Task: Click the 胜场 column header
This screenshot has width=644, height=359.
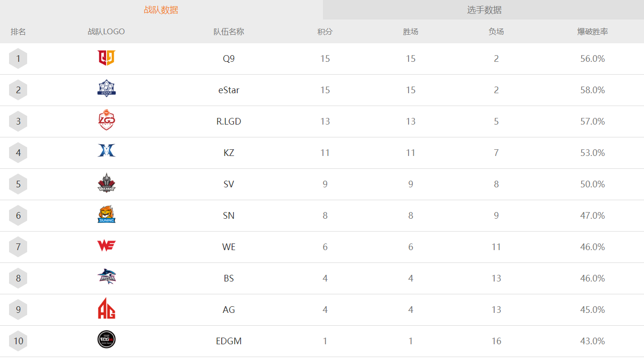Action: (x=410, y=32)
